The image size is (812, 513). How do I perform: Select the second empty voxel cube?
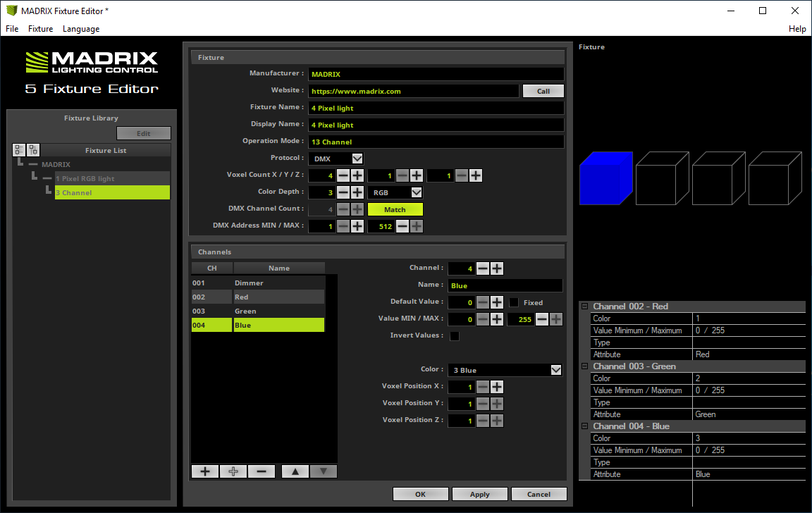(x=663, y=178)
